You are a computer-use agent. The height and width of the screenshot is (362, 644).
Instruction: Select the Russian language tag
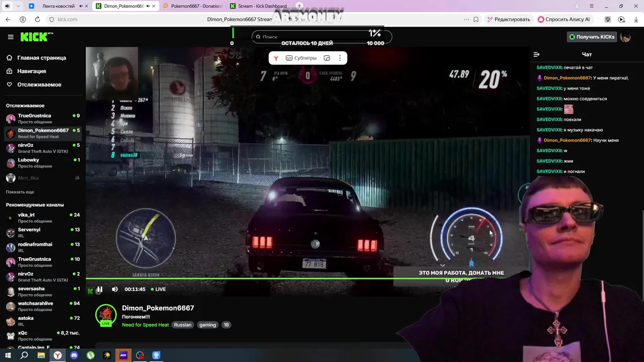[183, 325]
